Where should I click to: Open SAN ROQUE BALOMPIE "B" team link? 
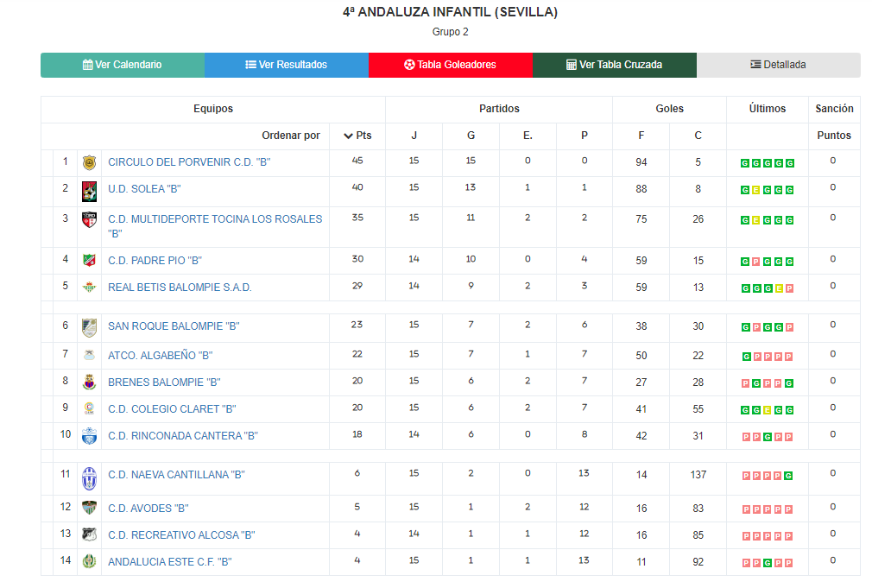(x=174, y=326)
